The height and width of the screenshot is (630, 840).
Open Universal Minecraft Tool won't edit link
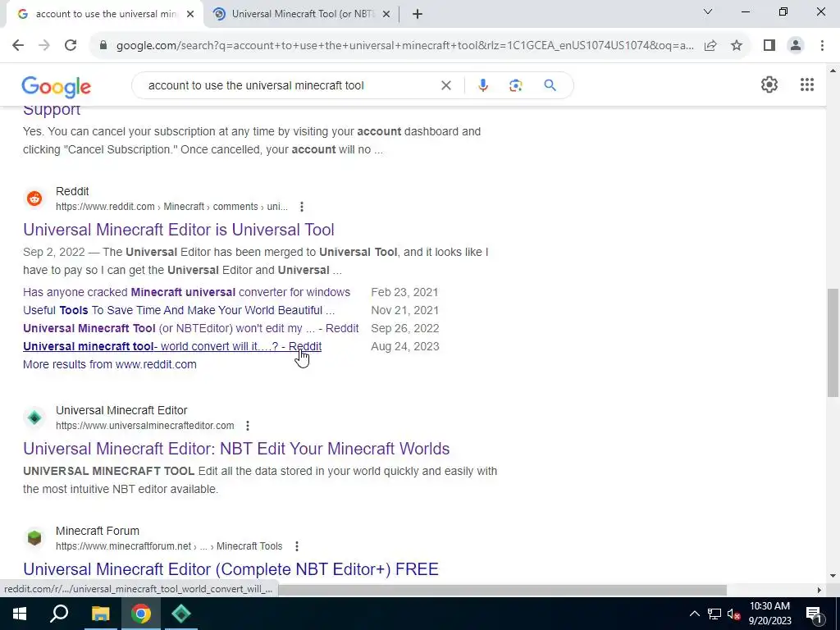[190, 328]
